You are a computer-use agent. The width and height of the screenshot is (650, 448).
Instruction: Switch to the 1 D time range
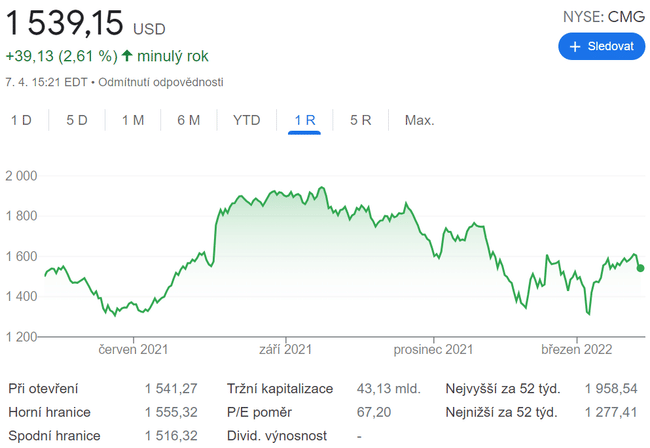pyautogui.click(x=21, y=120)
